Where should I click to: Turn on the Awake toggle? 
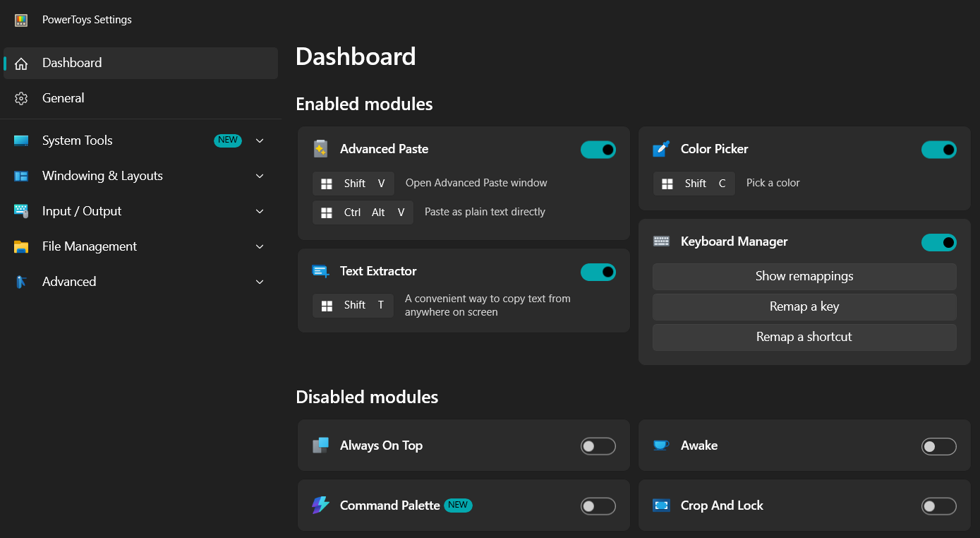point(939,446)
